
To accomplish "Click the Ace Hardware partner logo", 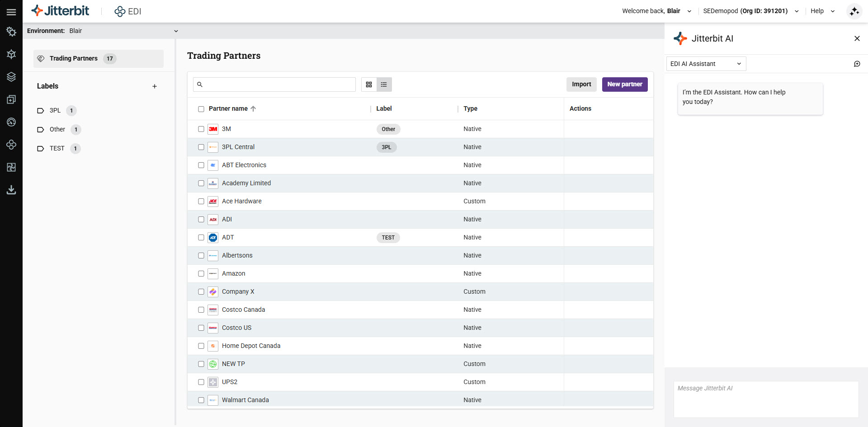I will tap(213, 202).
